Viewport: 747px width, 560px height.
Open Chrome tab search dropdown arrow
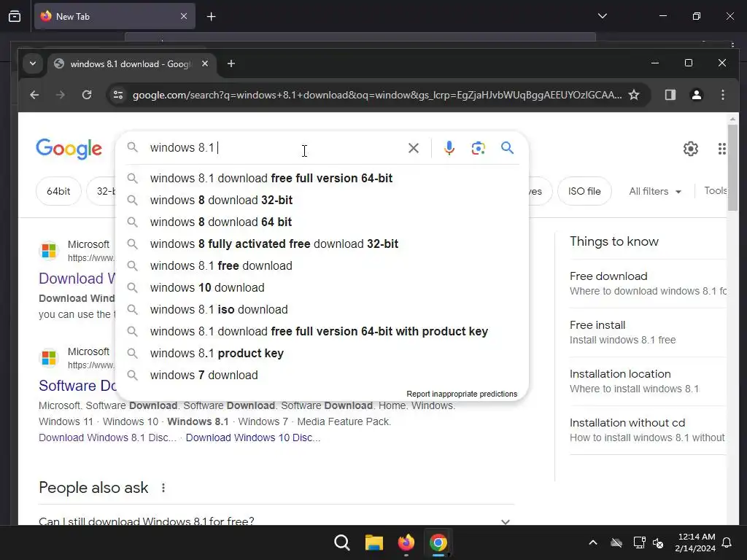click(x=32, y=63)
